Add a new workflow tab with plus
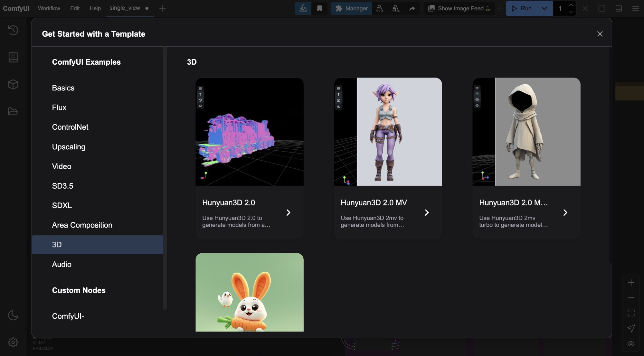 pyautogui.click(x=162, y=8)
